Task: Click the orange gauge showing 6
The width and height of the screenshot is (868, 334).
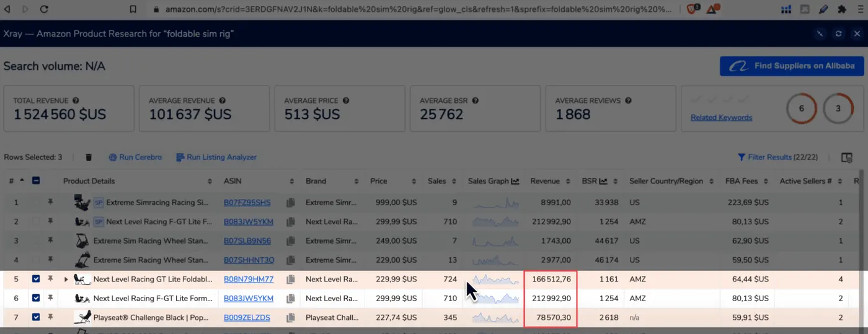Action: (x=801, y=108)
